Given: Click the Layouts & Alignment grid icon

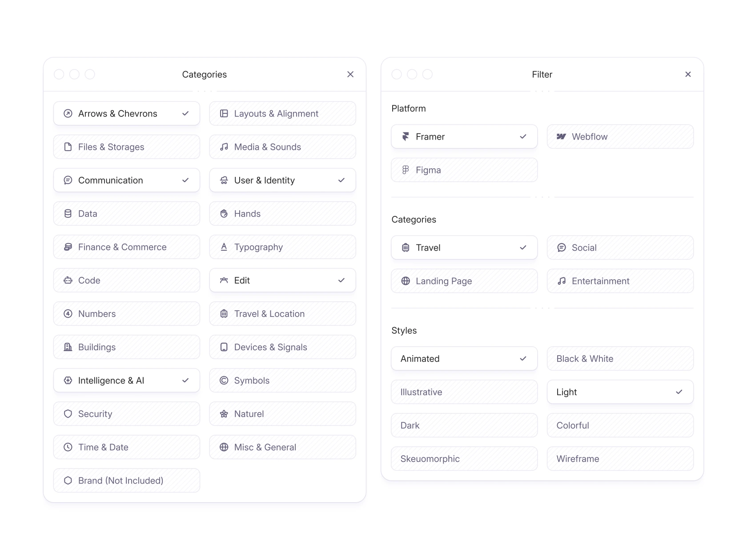Looking at the screenshot, I should pyautogui.click(x=224, y=113).
